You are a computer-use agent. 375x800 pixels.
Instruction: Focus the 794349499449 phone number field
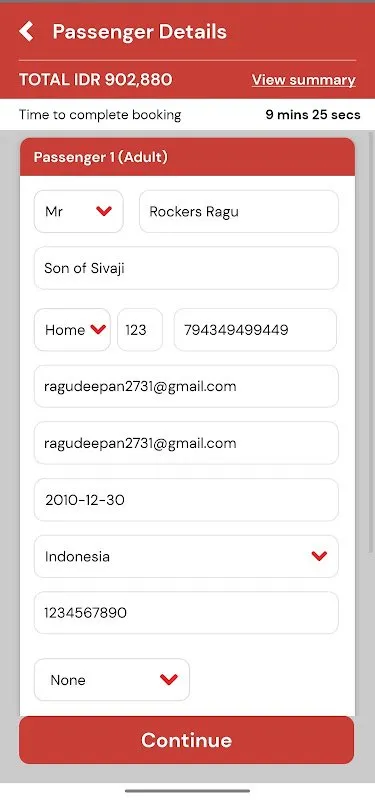click(255, 330)
